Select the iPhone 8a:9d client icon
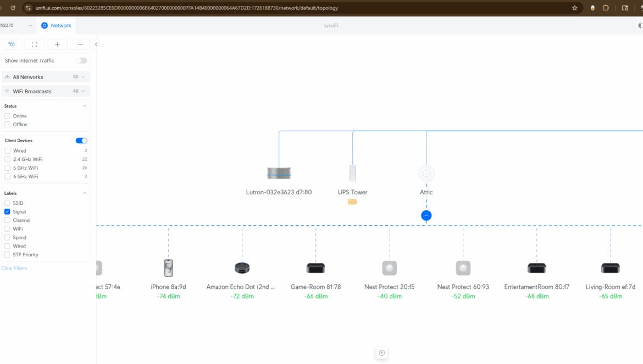 [x=168, y=268]
